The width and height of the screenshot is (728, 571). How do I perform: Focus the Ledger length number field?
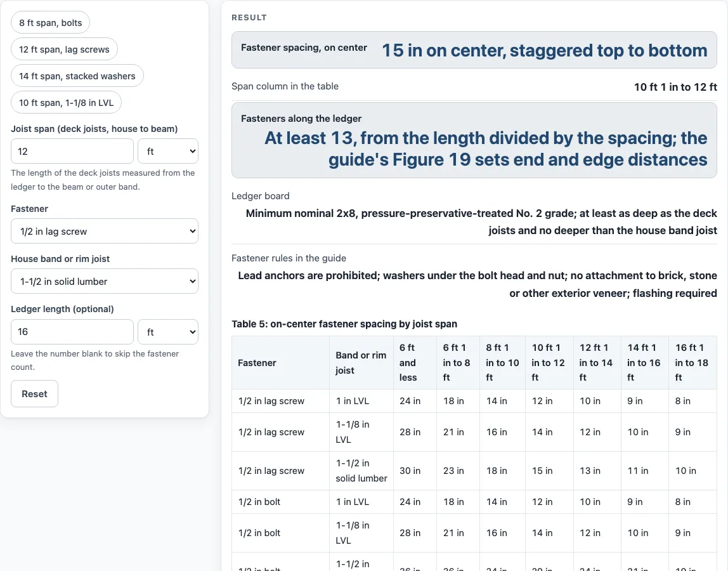pyautogui.click(x=72, y=332)
